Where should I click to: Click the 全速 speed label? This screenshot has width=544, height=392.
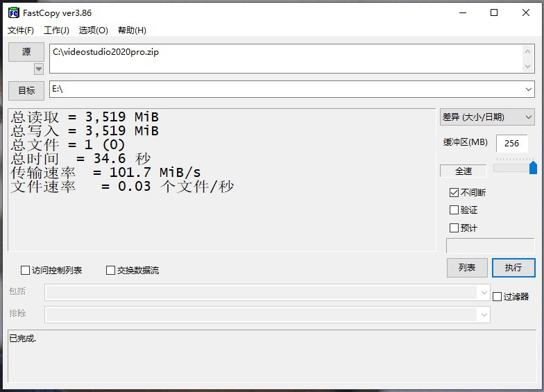click(464, 171)
